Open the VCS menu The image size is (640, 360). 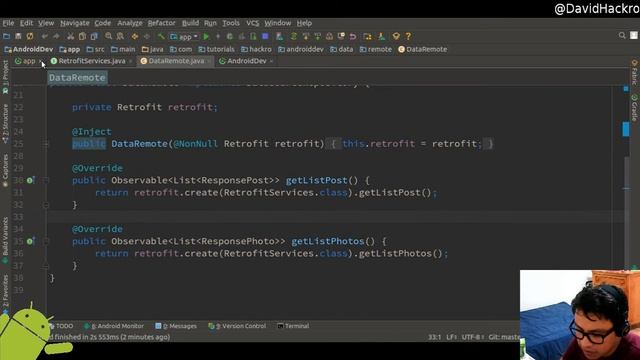pyautogui.click(x=252, y=23)
